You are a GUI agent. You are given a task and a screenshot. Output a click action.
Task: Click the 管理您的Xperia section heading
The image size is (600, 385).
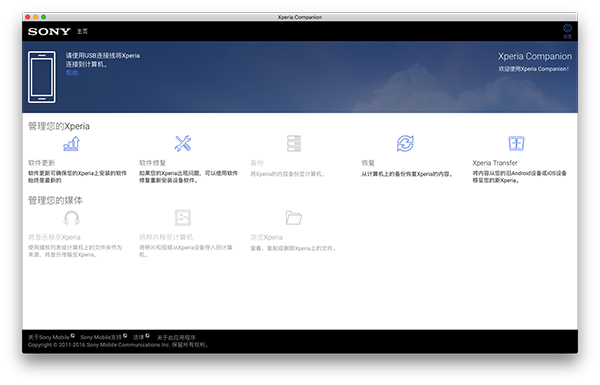(59, 126)
